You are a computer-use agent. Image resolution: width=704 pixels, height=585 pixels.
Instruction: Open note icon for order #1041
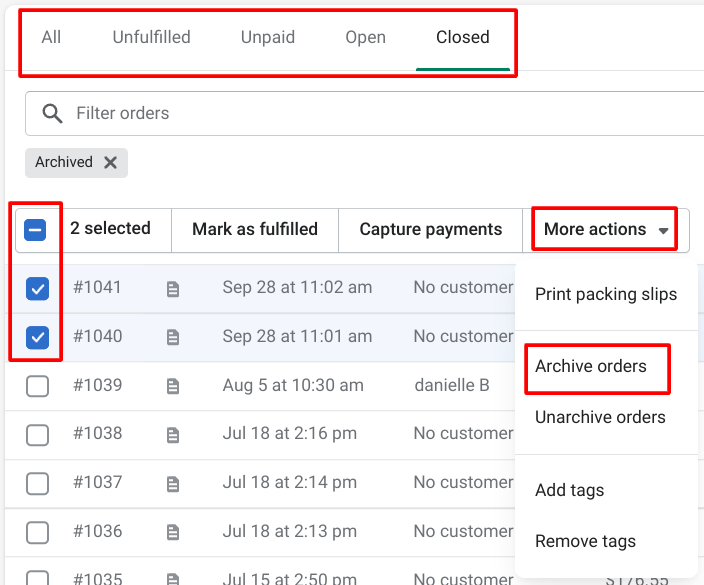coord(173,289)
